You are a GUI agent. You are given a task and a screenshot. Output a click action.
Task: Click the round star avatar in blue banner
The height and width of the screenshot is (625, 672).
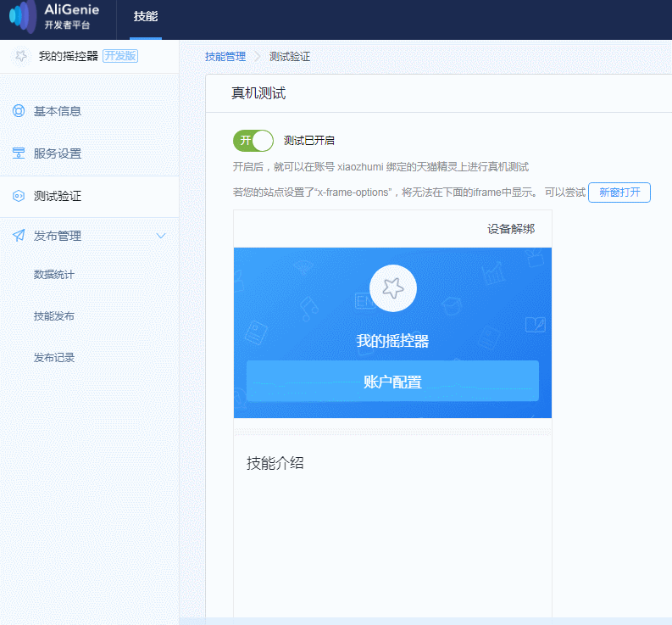coord(392,288)
